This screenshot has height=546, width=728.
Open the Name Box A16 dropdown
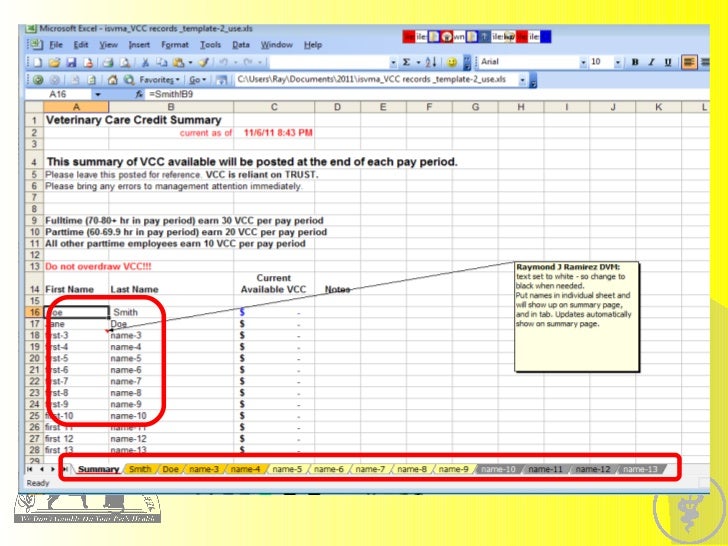[x=98, y=94]
